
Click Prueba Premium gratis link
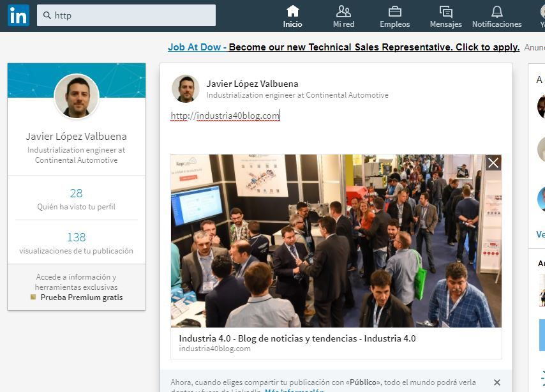coord(82,298)
